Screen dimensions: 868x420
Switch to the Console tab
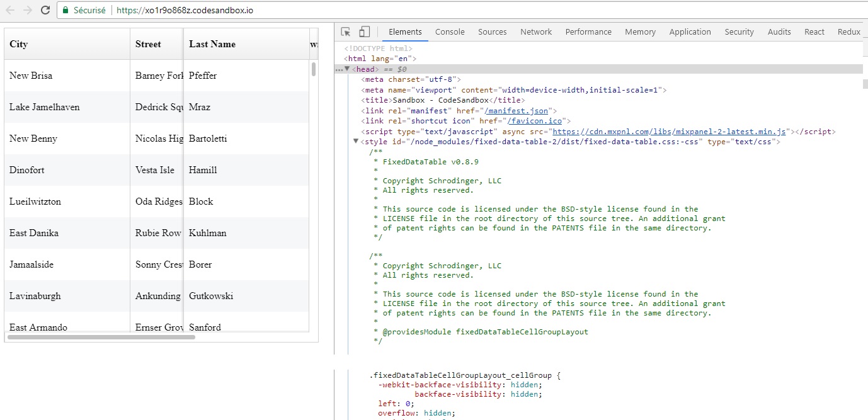click(449, 31)
